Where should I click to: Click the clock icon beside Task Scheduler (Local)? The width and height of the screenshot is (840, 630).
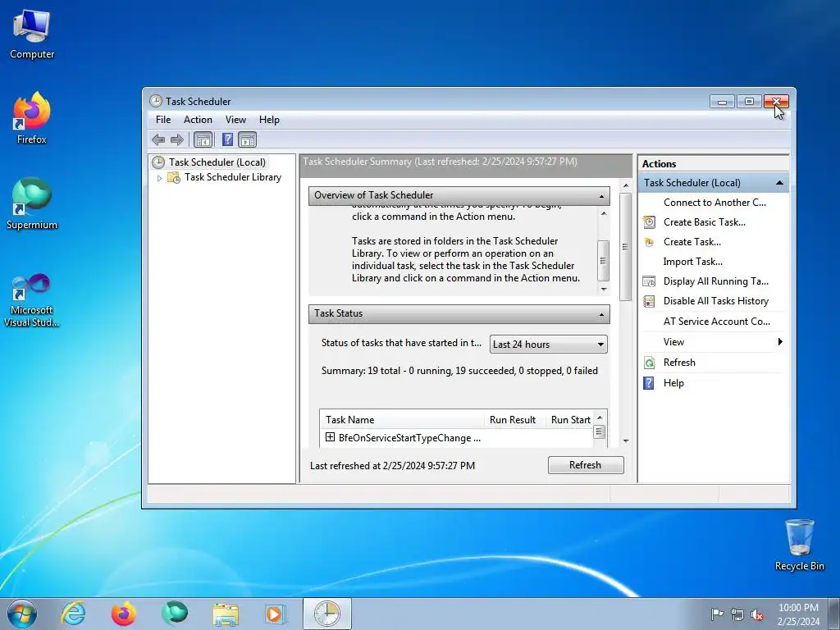[158, 162]
